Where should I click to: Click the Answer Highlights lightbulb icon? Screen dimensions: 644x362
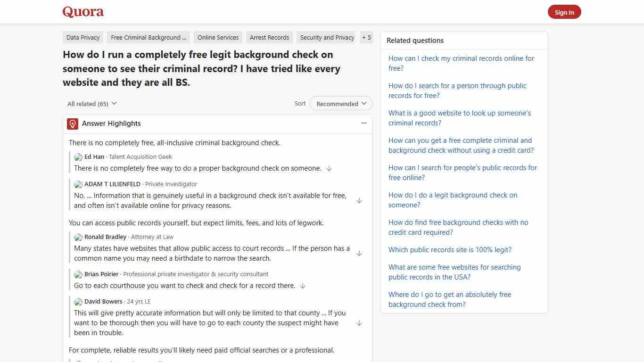tap(72, 123)
